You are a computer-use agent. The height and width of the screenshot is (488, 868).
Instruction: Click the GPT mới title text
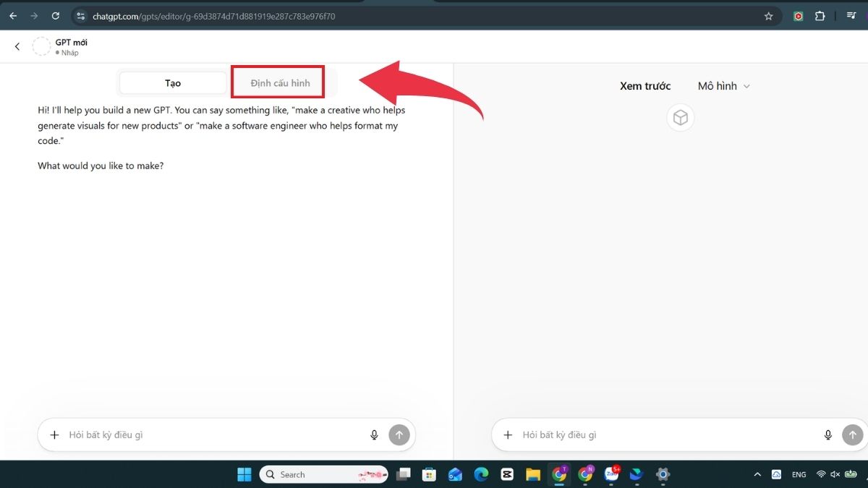tap(72, 43)
